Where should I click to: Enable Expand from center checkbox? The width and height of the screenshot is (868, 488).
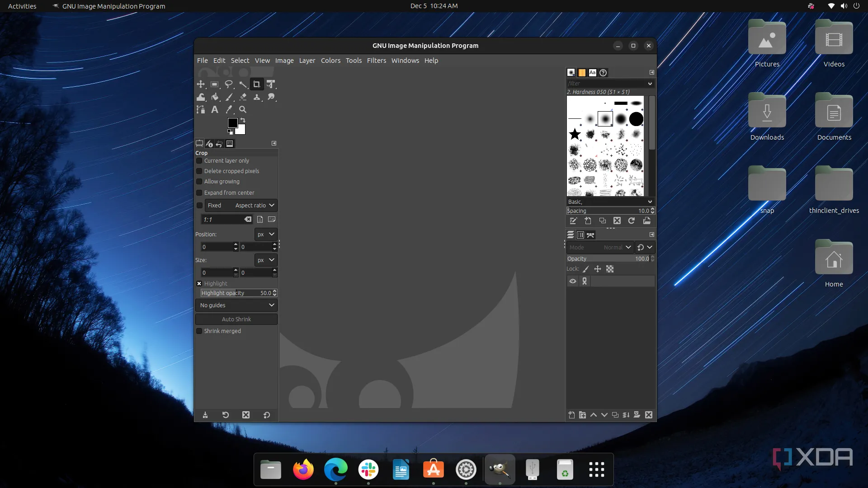point(199,193)
